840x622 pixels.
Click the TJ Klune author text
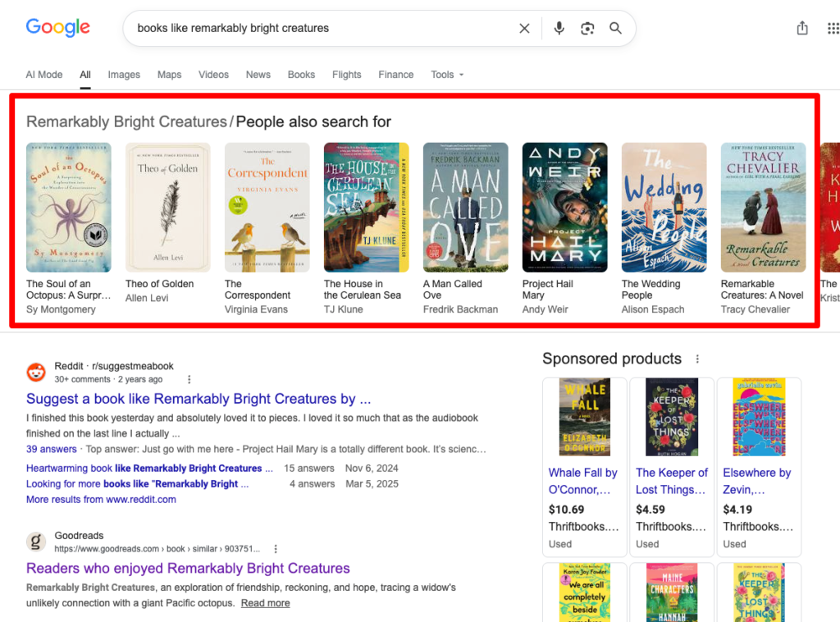coord(344,309)
